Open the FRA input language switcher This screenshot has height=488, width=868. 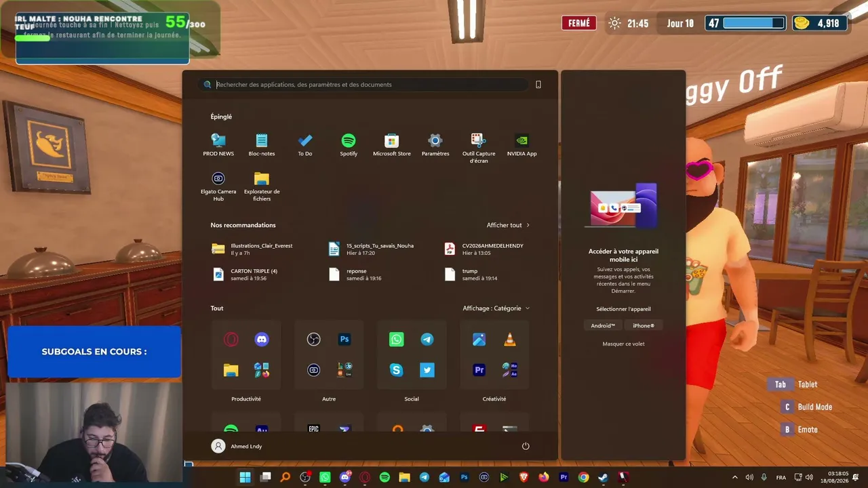(781, 477)
